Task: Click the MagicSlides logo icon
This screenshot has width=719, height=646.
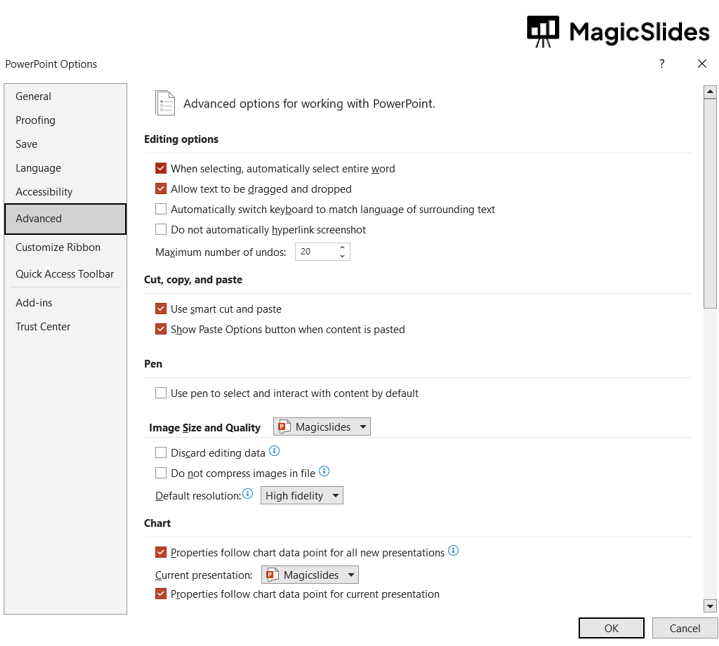Action: pyautogui.click(x=543, y=31)
